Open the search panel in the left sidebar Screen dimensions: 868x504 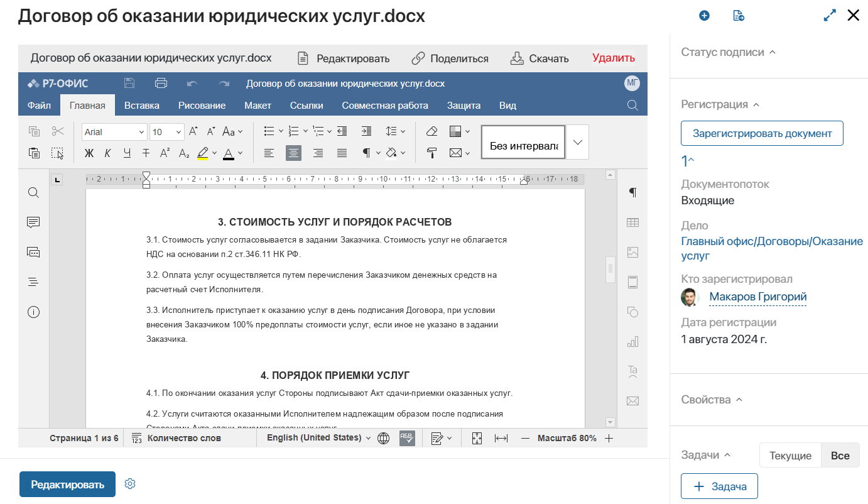34,193
